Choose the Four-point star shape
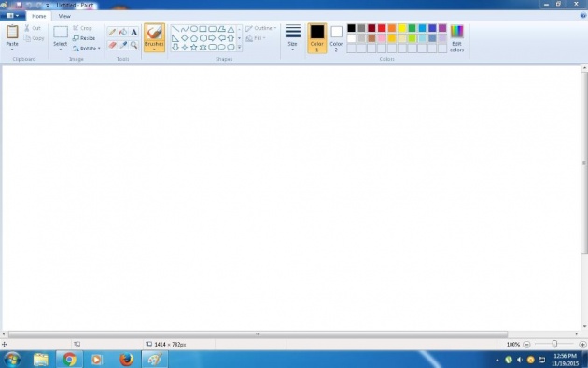 tap(185, 48)
